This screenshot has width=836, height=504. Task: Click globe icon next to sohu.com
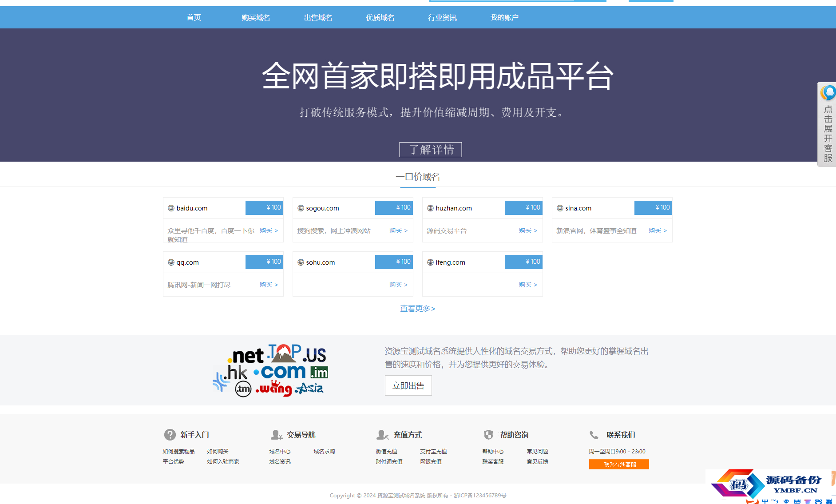301,262
